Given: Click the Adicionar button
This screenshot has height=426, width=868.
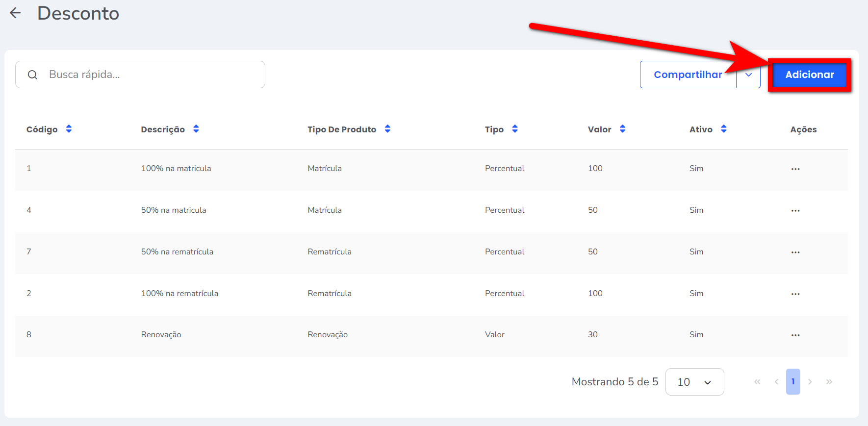Looking at the screenshot, I should click(809, 75).
